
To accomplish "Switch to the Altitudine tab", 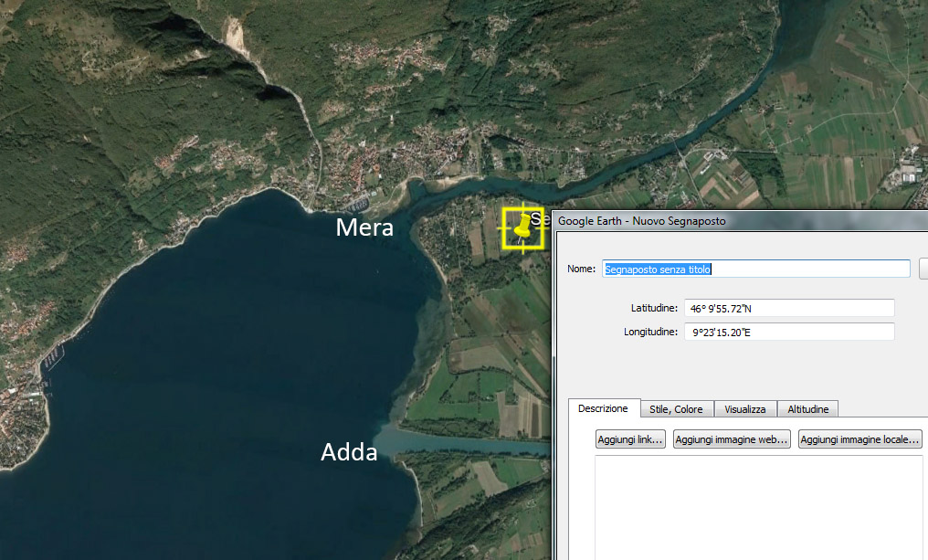I will pyautogui.click(x=807, y=409).
